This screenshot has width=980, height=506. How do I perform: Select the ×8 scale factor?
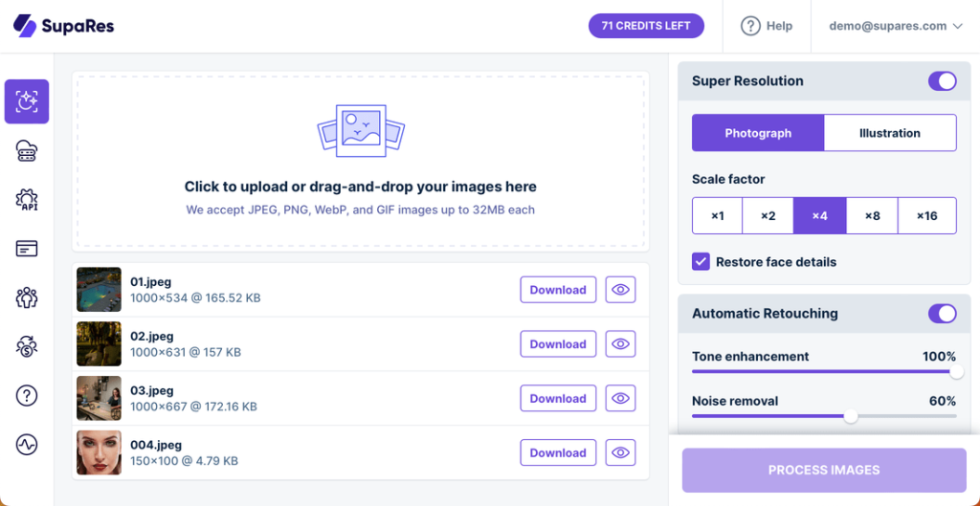tap(872, 216)
